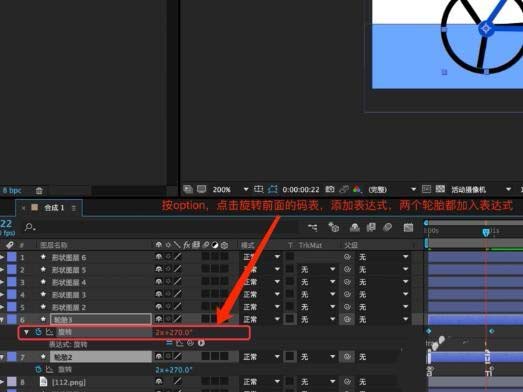Select the second rotation keyframe of layer 6

(x=491, y=331)
